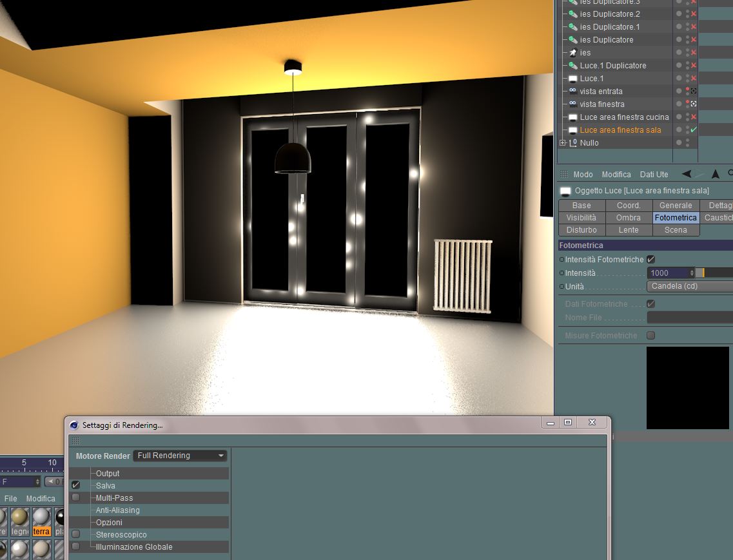Click the up arrow in attribute manager
733x560 pixels.
click(715, 174)
